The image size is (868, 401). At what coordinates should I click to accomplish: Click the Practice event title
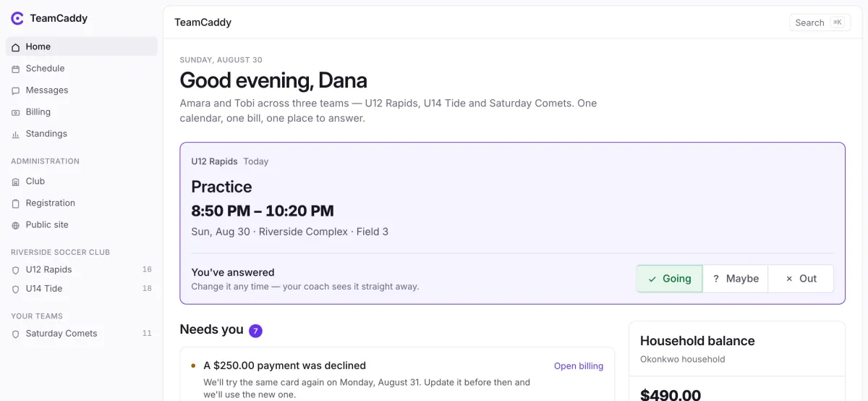pos(221,187)
